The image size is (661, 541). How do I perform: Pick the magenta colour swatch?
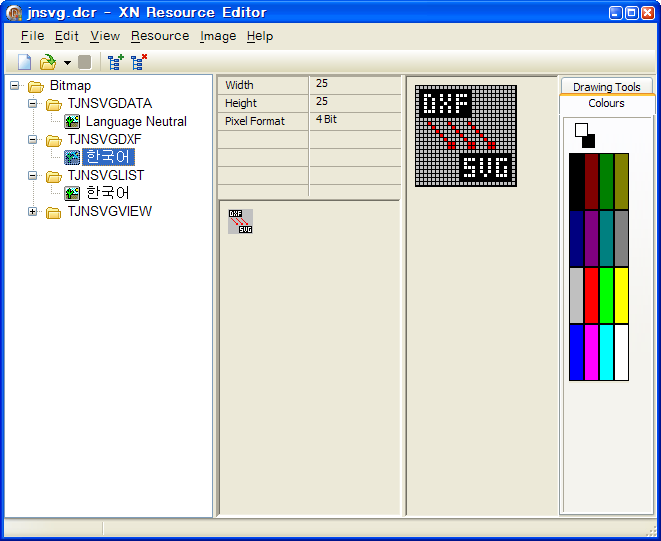[591, 353]
